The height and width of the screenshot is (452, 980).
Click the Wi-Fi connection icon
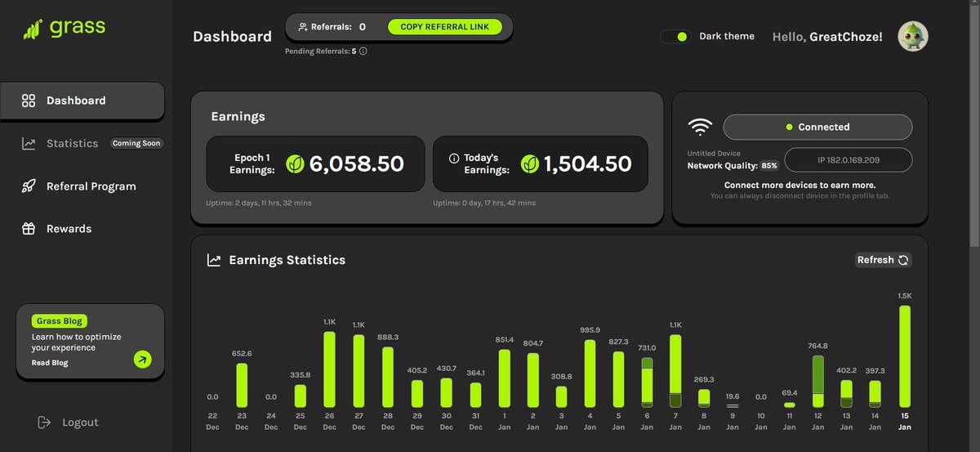coord(700,128)
